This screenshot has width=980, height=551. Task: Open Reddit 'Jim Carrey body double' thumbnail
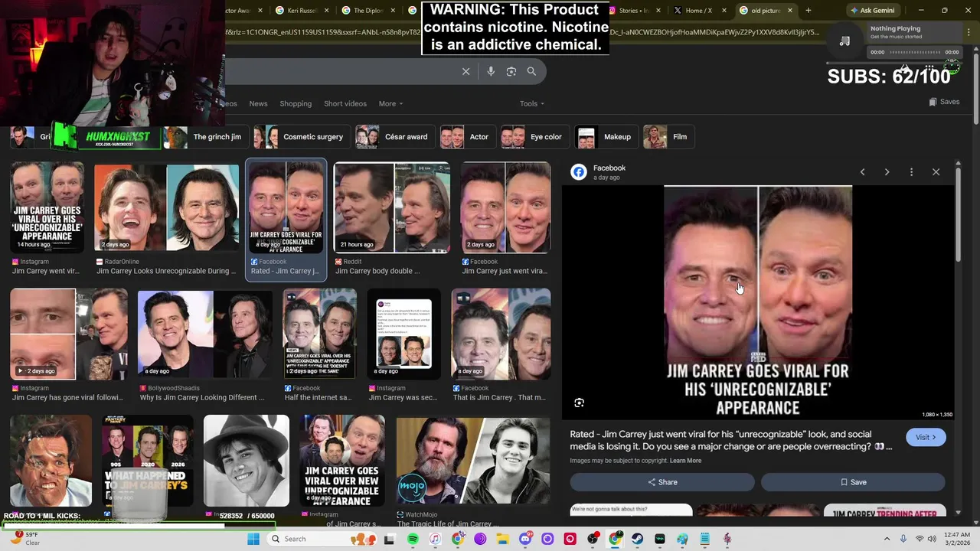[x=392, y=207]
